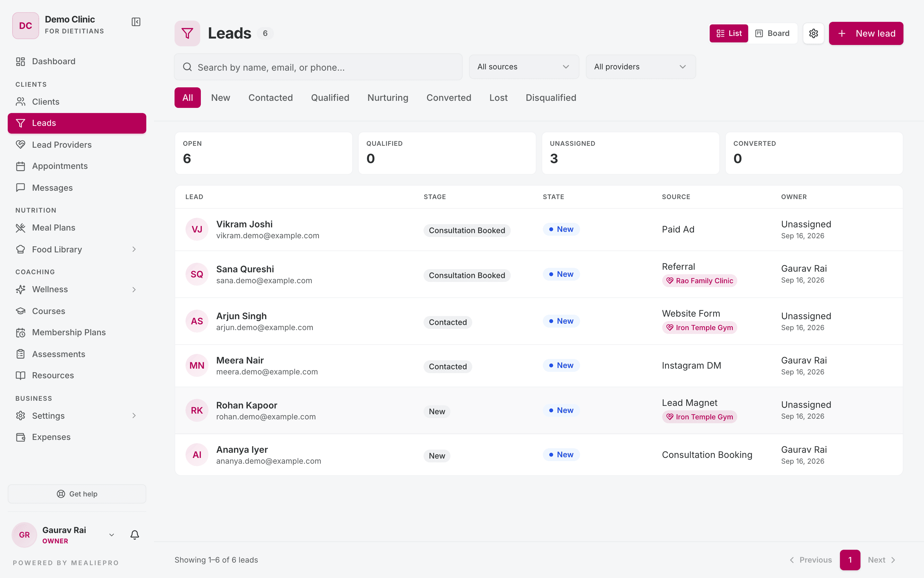Open the All sources dropdown
Image resolution: width=924 pixels, height=578 pixels.
pos(524,67)
